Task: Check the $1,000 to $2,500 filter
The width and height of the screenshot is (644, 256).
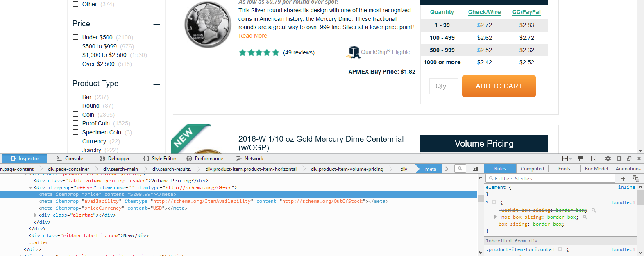Action: point(75,54)
